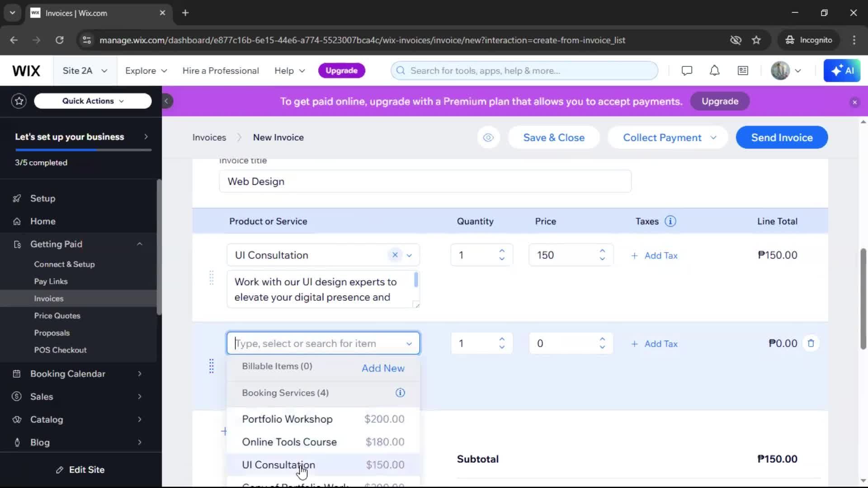Image resolution: width=868 pixels, height=488 pixels.
Task: Click Add Tax for UI Consultation row
Action: click(654, 255)
